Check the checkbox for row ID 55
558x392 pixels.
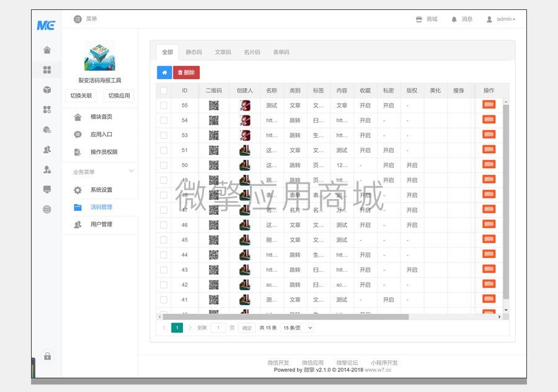tap(163, 105)
